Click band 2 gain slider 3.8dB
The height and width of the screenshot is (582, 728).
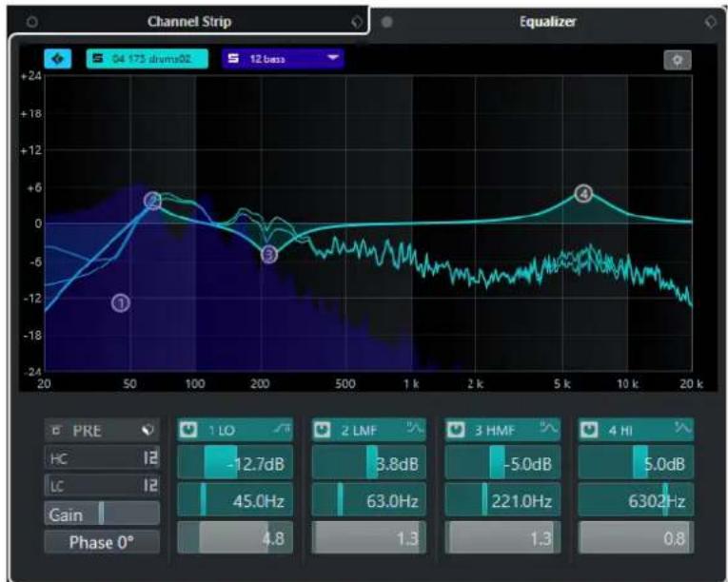(x=368, y=463)
